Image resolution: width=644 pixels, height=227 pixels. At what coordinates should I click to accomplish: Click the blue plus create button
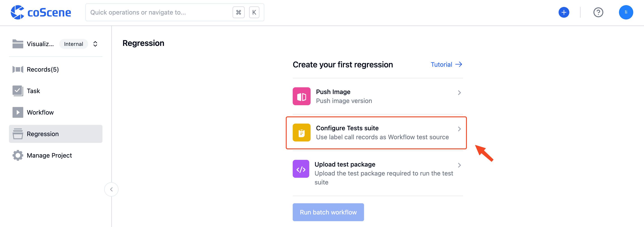[564, 12]
